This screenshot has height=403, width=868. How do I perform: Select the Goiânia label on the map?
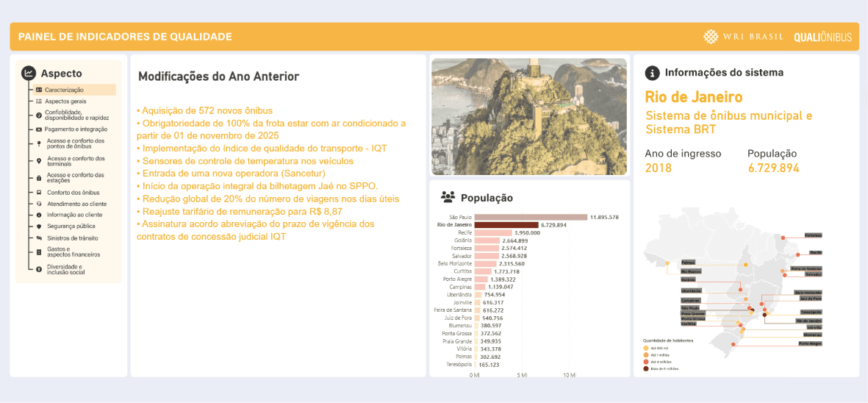click(688, 279)
